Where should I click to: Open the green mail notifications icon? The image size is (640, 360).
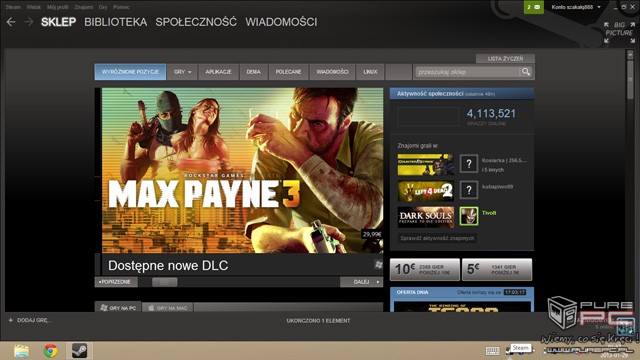(x=533, y=7)
